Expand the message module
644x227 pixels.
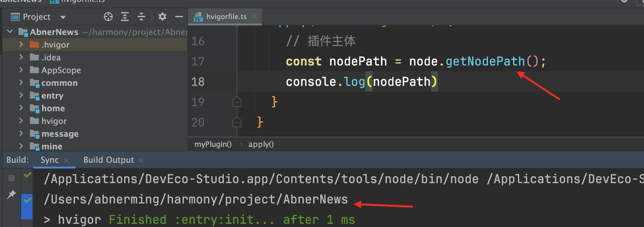[21, 133]
